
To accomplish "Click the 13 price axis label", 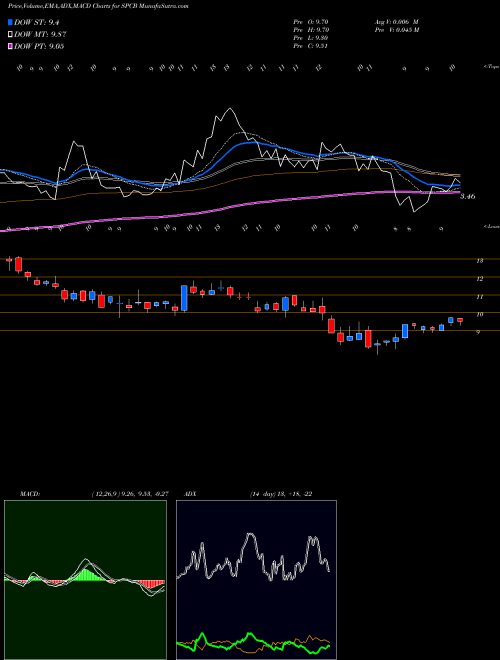I will pyautogui.click(x=479, y=261).
